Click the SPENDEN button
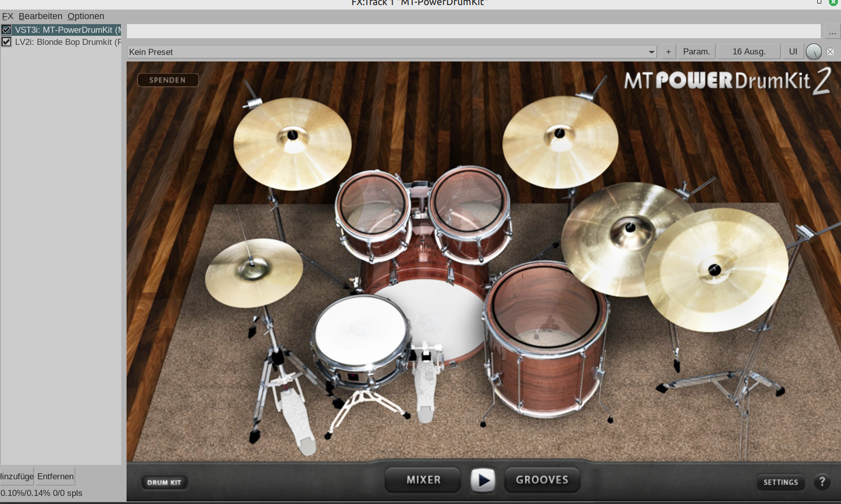 (167, 80)
